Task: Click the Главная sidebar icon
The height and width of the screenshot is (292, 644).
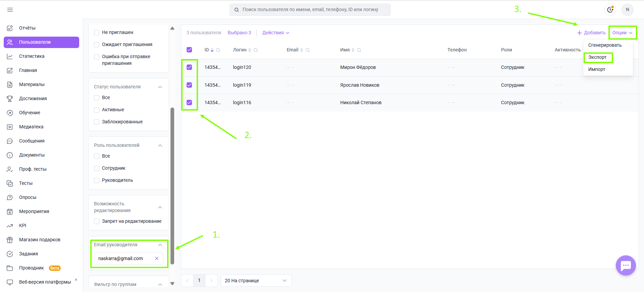Action: tap(10, 70)
